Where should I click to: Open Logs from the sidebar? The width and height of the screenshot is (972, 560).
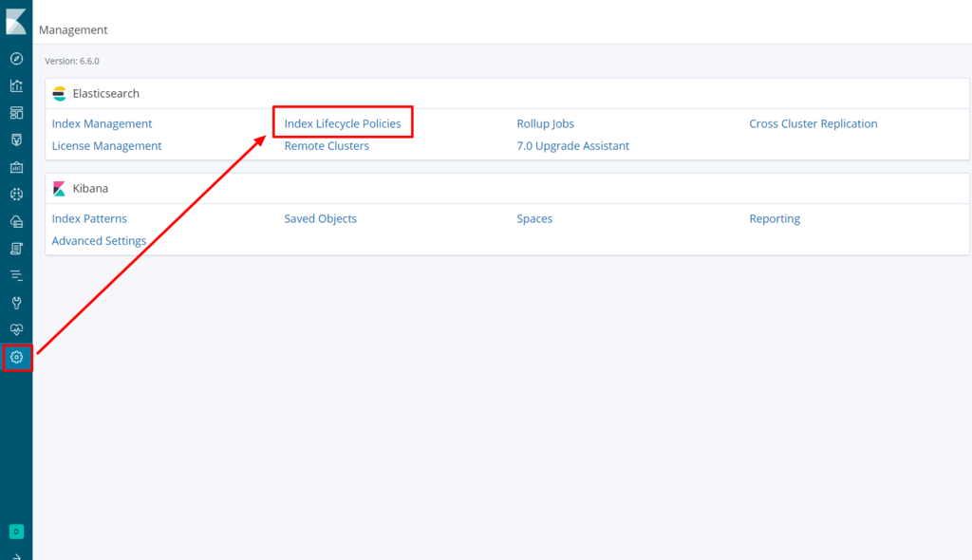(17, 249)
